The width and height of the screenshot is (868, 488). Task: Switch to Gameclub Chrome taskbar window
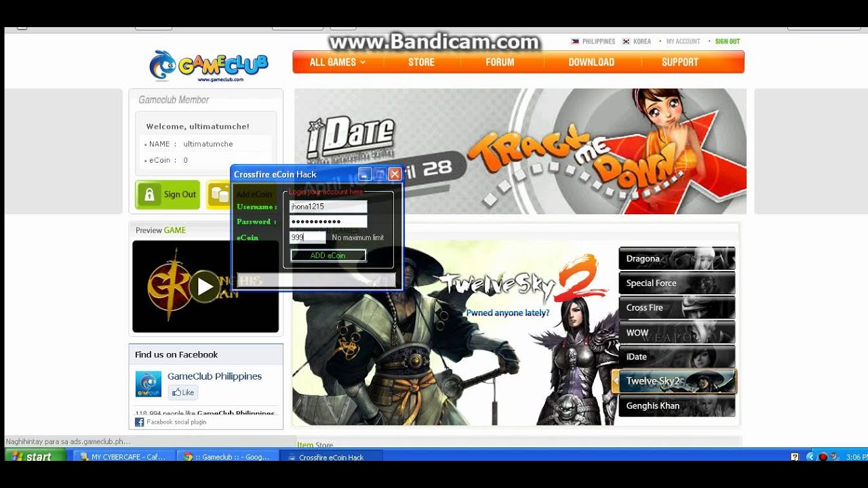click(x=227, y=457)
